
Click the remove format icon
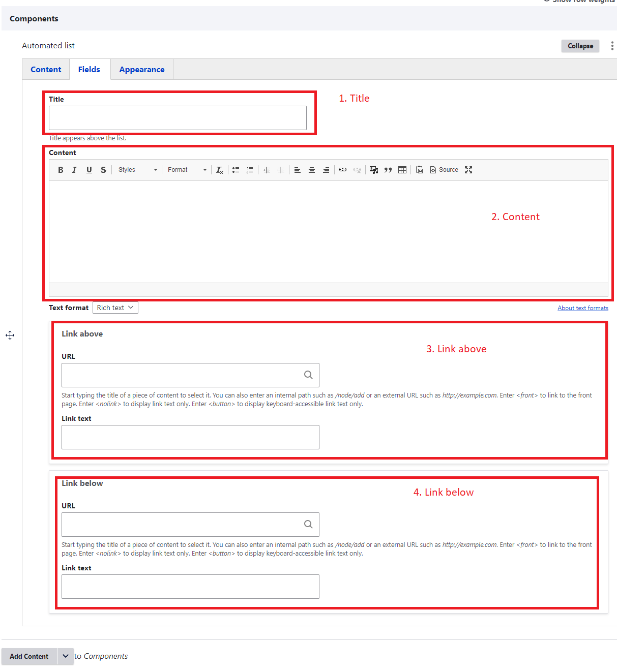pyautogui.click(x=220, y=170)
